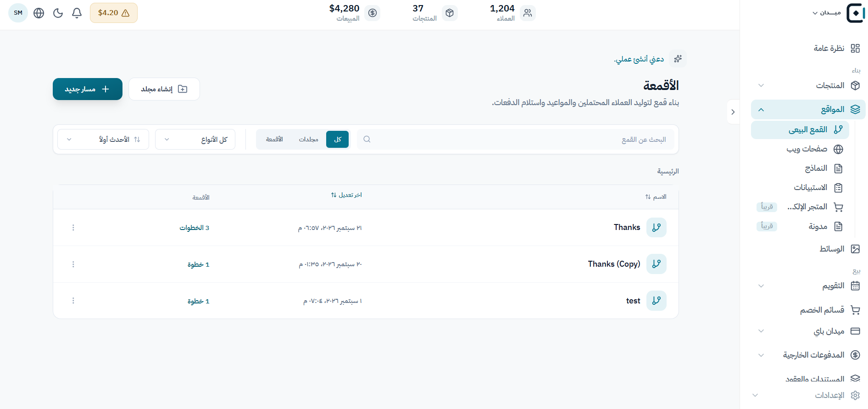
Task: Open the Thanks (Copy) funnel
Action: point(614,264)
